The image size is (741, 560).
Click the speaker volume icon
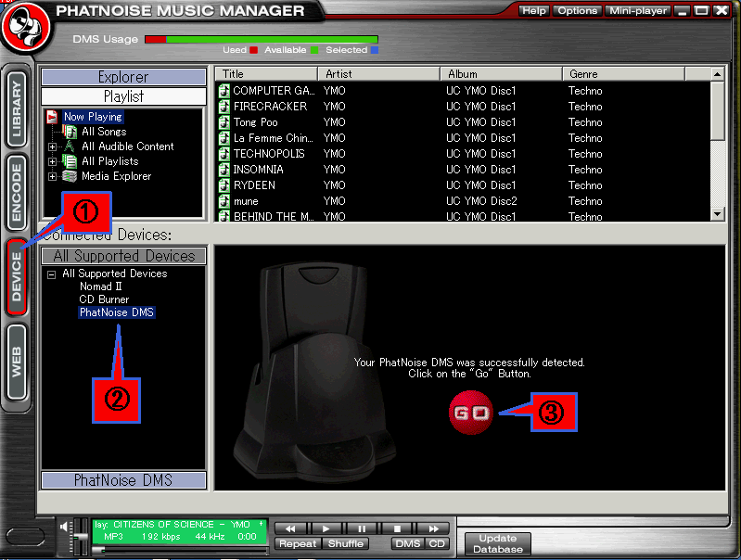pos(64,527)
